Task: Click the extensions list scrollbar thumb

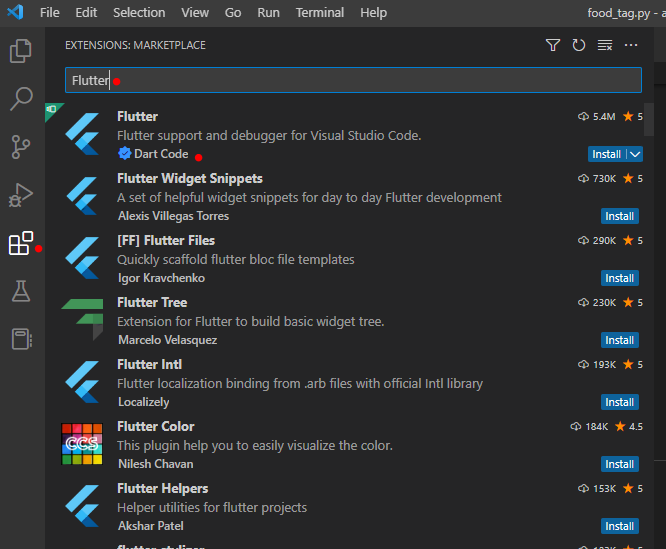Action: coord(648,119)
